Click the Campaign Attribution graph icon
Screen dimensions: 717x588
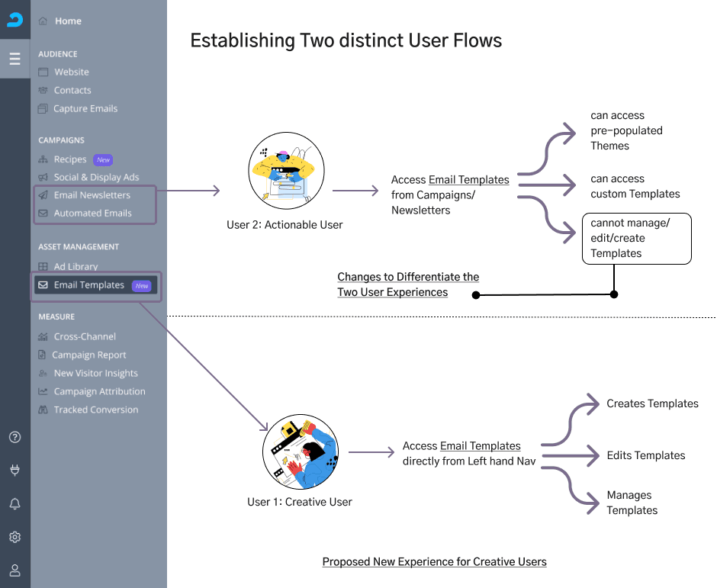click(x=43, y=391)
